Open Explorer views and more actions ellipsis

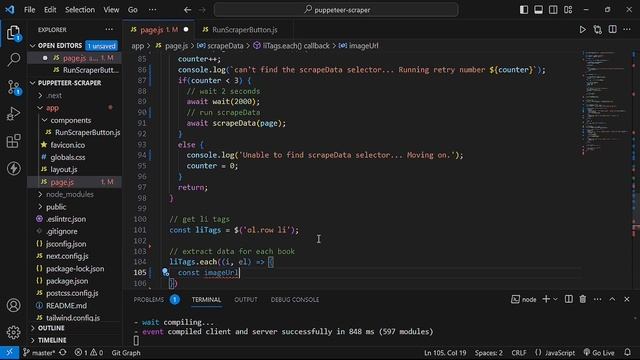point(109,30)
